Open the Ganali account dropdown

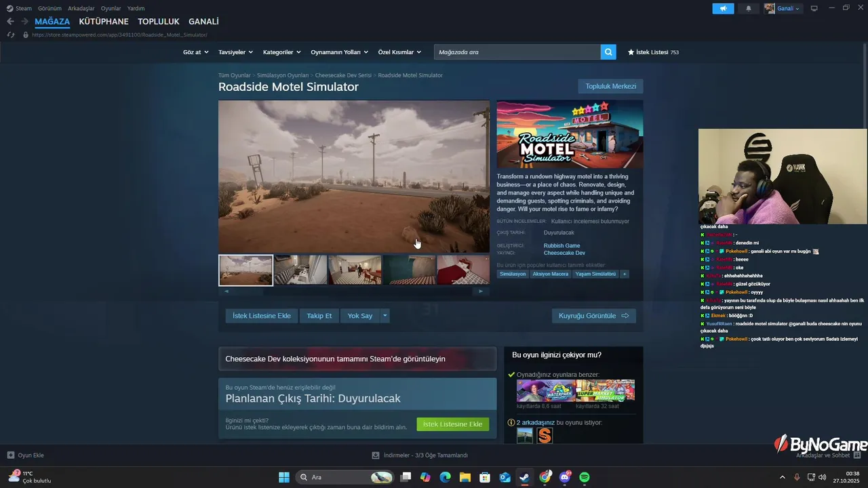coord(783,9)
